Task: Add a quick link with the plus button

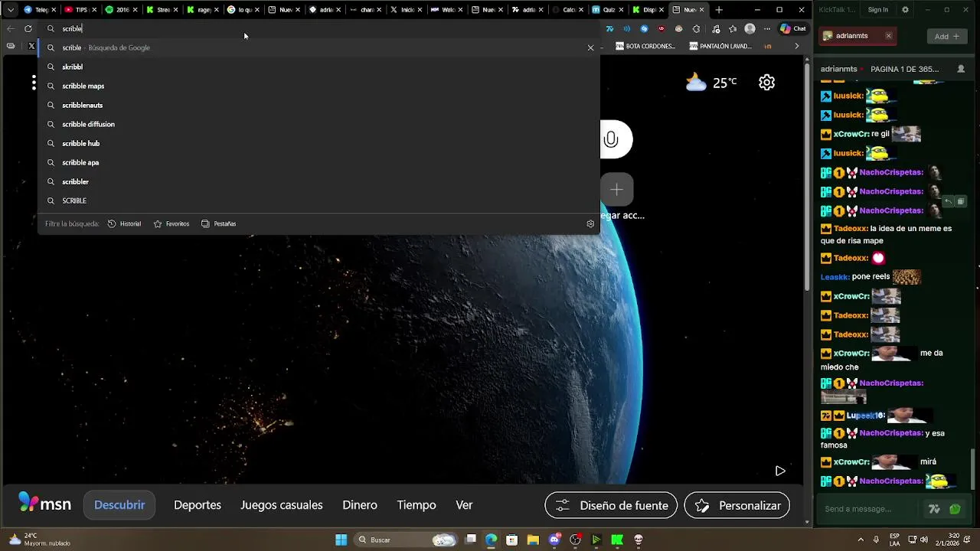Action: 616,190
